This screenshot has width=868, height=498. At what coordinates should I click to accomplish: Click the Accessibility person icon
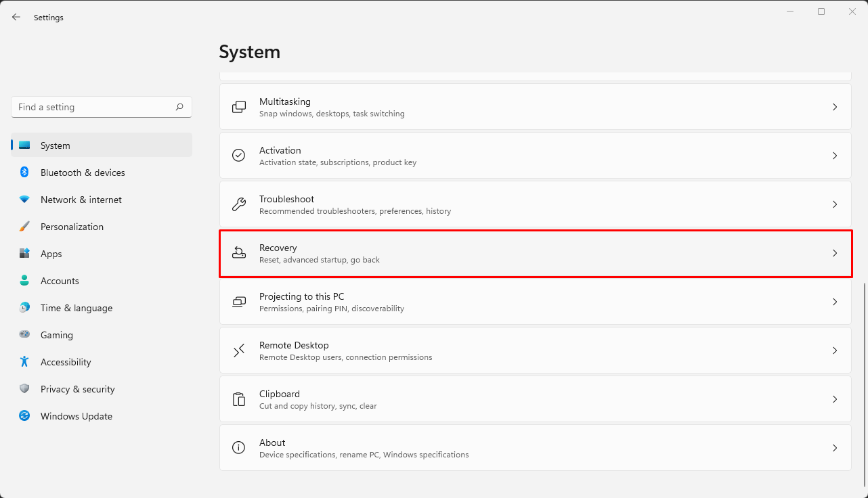[24, 362]
